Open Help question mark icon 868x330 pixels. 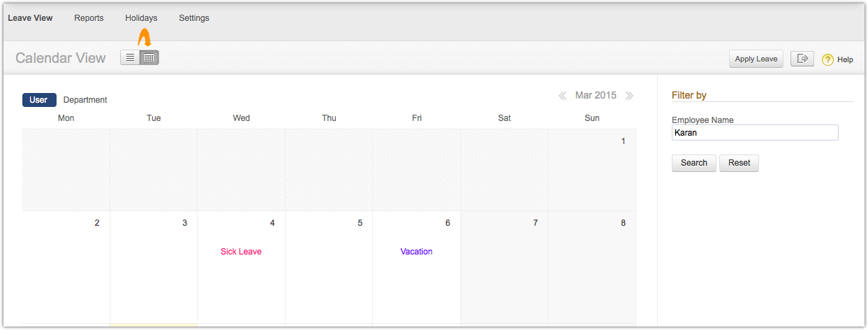[827, 59]
